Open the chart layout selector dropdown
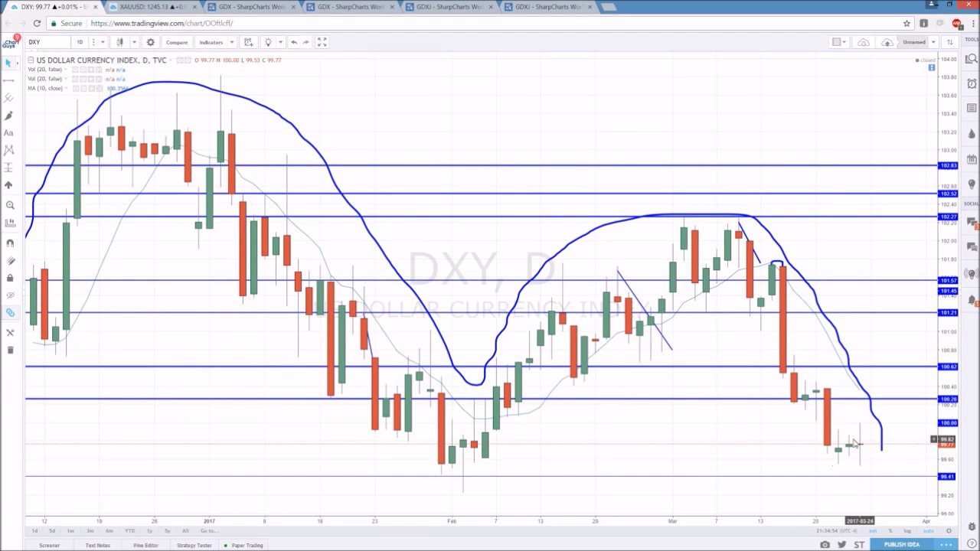 (840, 42)
